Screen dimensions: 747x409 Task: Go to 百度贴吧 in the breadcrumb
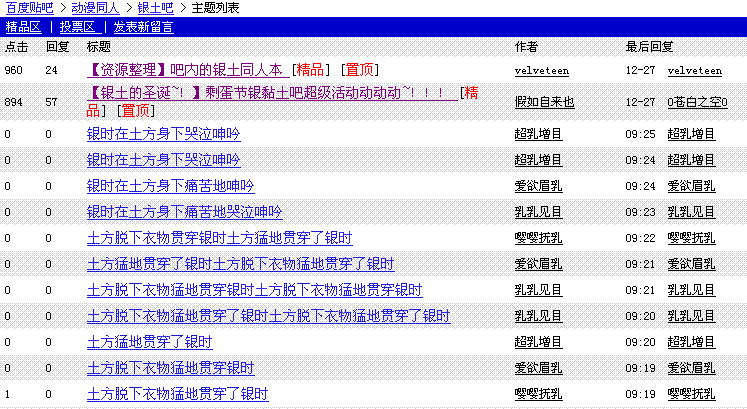pyautogui.click(x=30, y=8)
